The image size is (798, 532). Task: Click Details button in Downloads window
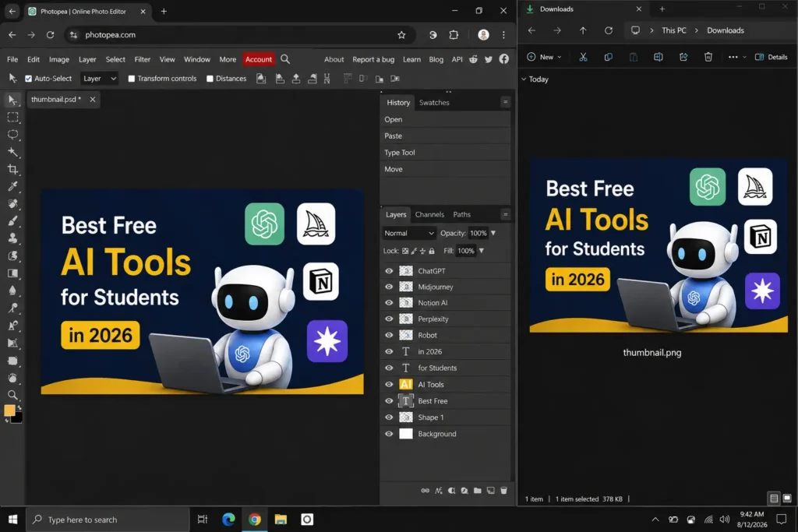[x=772, y=57]
